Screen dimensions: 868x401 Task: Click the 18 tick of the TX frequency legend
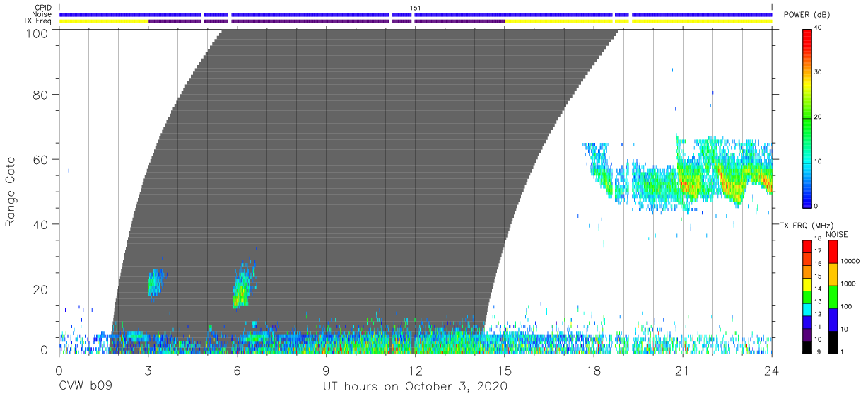pos(817,239)
